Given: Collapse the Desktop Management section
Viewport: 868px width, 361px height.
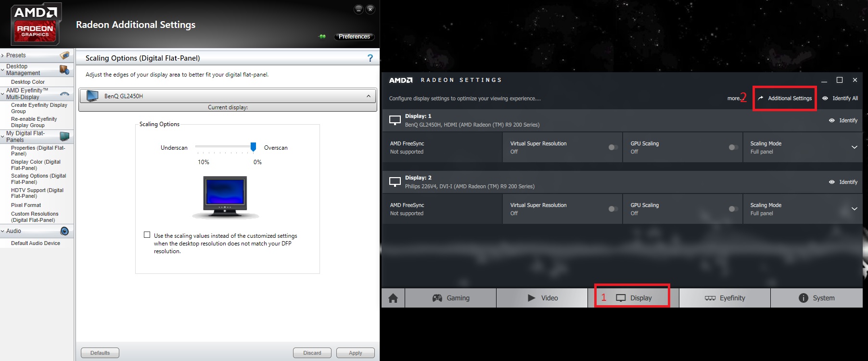Looking at the screenshot, I should tap(2, 70).
